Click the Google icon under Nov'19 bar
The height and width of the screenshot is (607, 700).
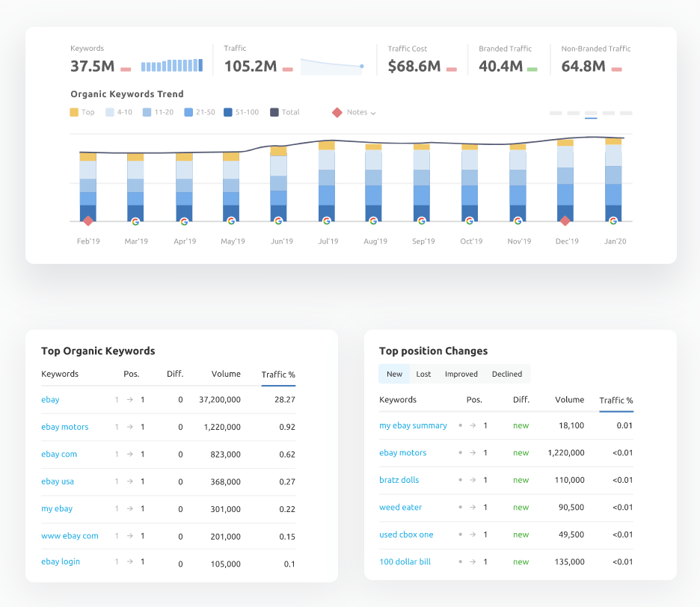point(518,221)
